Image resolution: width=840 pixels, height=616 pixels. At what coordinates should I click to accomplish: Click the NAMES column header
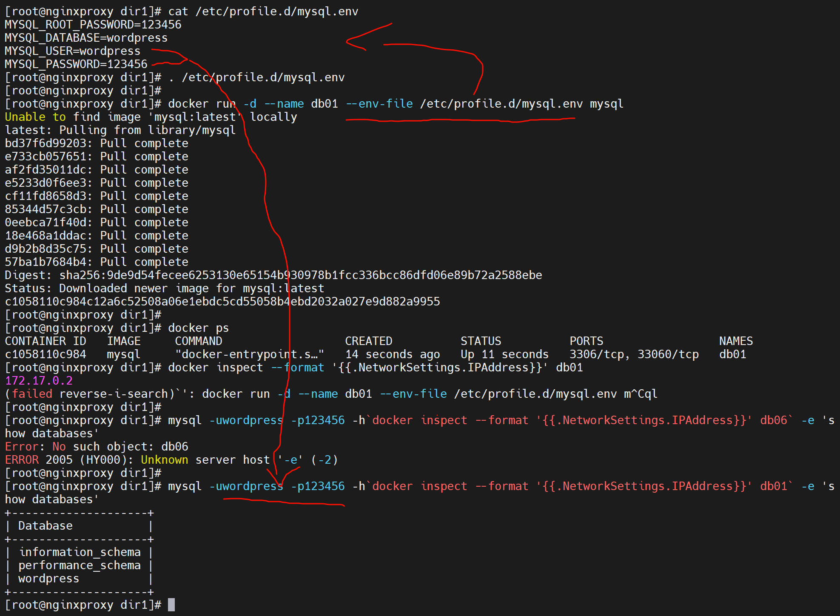[x=735, y=341]
